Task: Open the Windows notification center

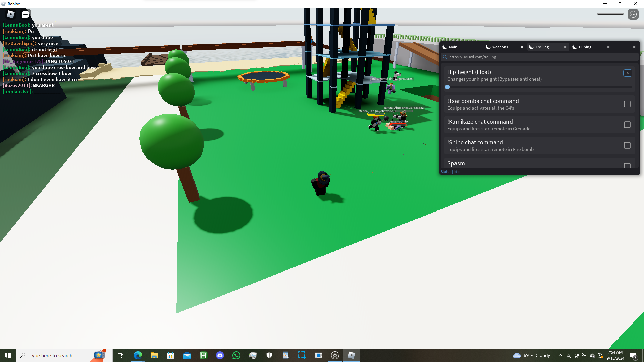Action: [x=633, y=355]
